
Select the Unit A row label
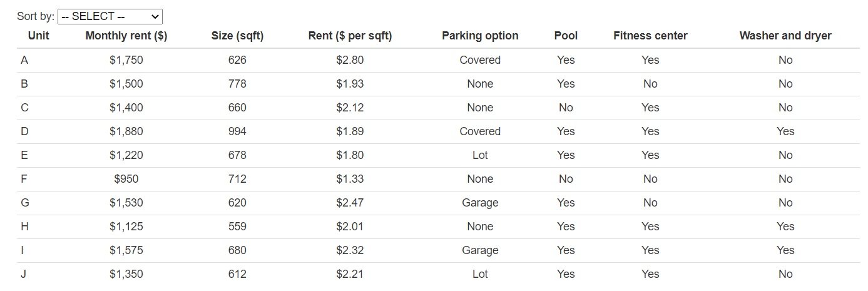tap(24, 60)
